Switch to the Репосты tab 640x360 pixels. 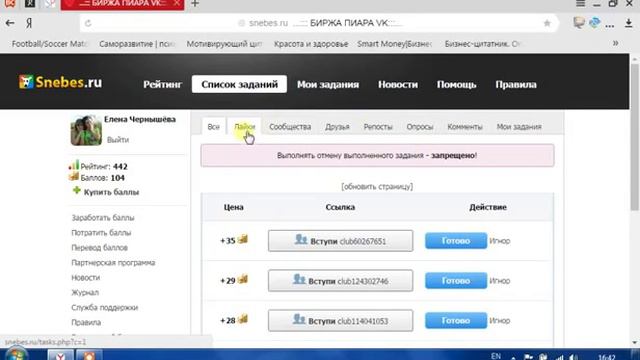pos(378,127)
